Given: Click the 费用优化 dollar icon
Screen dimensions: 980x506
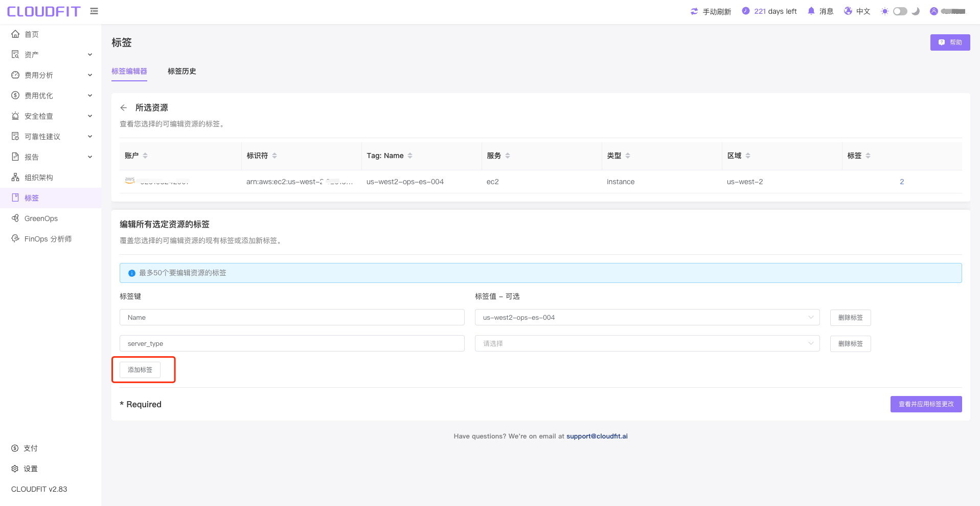Looking at the screenshot, I should [x=15, y=96].
